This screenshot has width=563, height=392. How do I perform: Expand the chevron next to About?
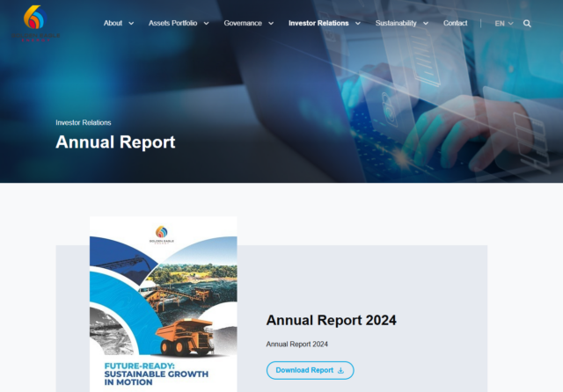131,24
